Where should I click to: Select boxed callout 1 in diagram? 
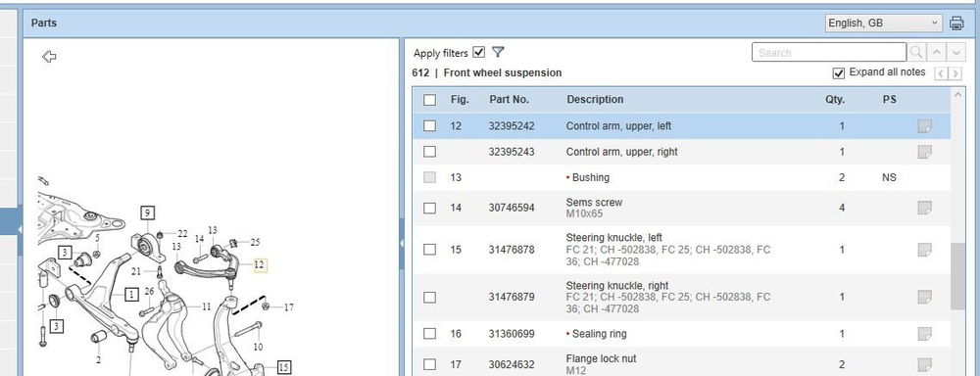pos(131,294)
